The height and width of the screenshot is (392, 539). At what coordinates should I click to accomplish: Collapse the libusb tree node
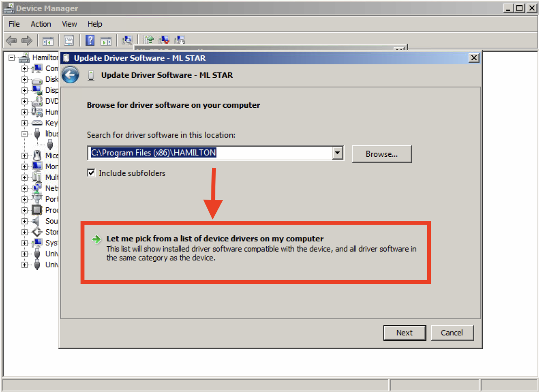pyautogui.click(x=24, y=134)
